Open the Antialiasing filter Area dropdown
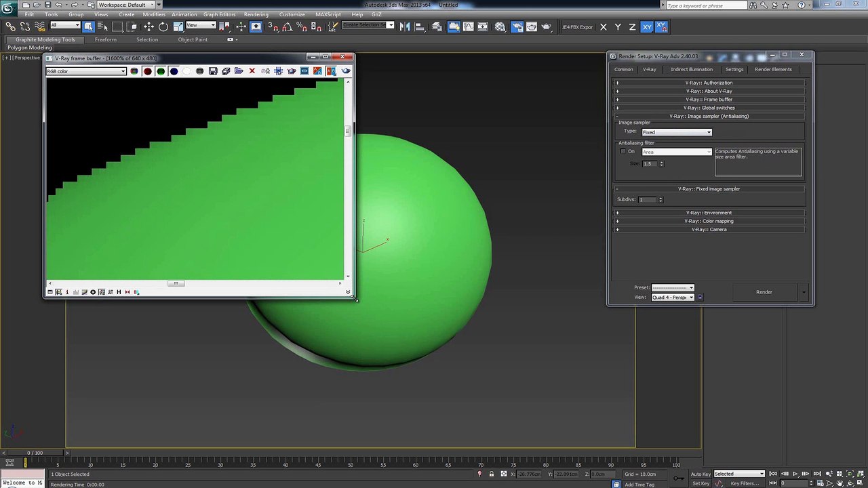Viewport: 868px width, 488px height. pos(677,152)
